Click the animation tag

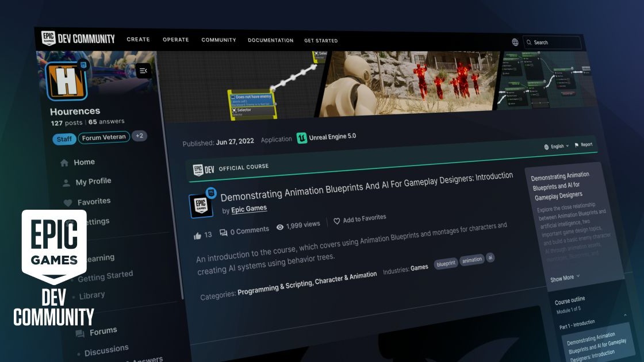coord(472,260)
